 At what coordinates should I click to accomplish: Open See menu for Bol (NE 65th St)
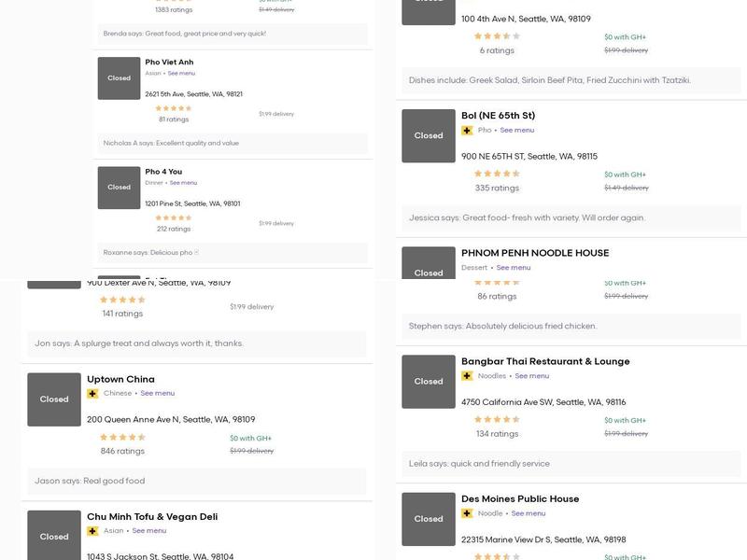click(517, 131)
